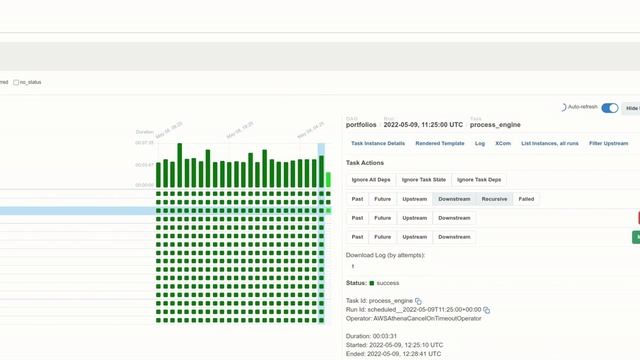
Task: Open the XCom tab
Action: pos(503,144)
